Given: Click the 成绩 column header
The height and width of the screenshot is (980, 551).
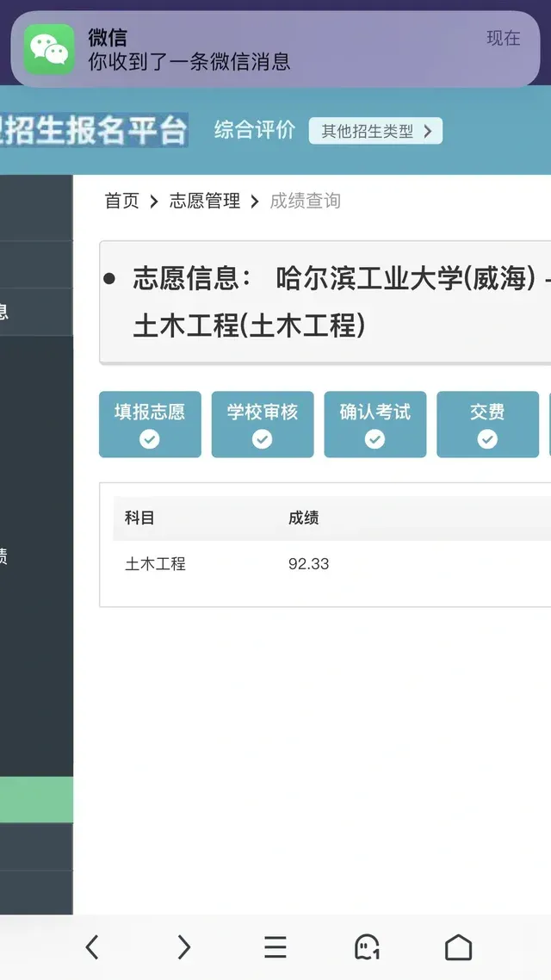Looking at the screenshot, I should tap(304, 518).
